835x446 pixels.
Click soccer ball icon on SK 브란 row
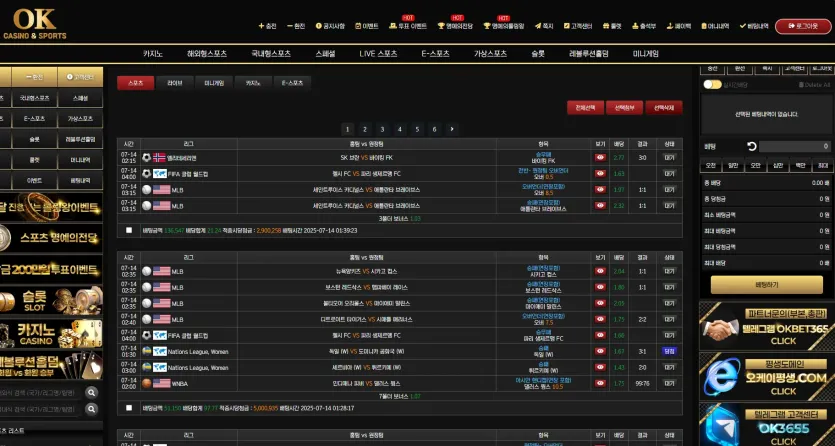coord(146,158)
